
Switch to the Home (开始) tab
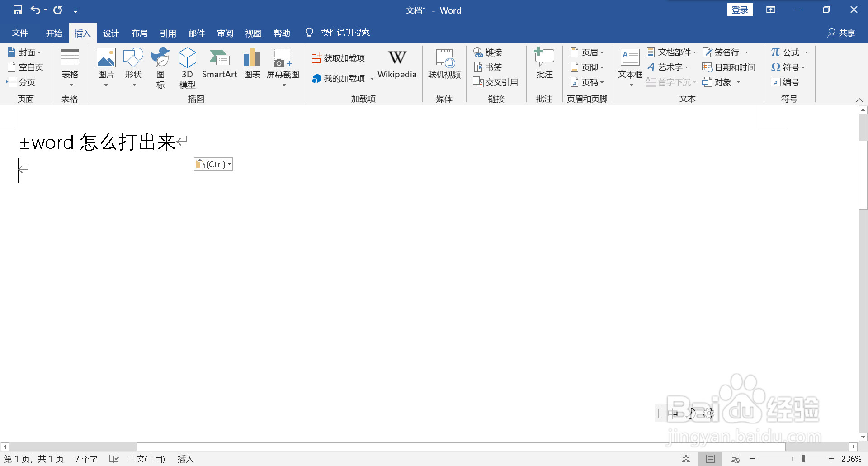pos(54,33)
